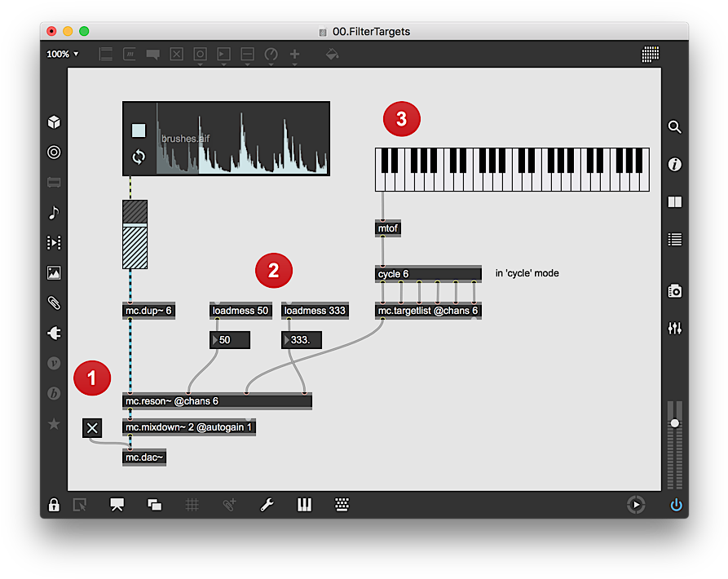728x579 pixels.
Task: Turn on audio with the power button
Action: coord(676,506)
